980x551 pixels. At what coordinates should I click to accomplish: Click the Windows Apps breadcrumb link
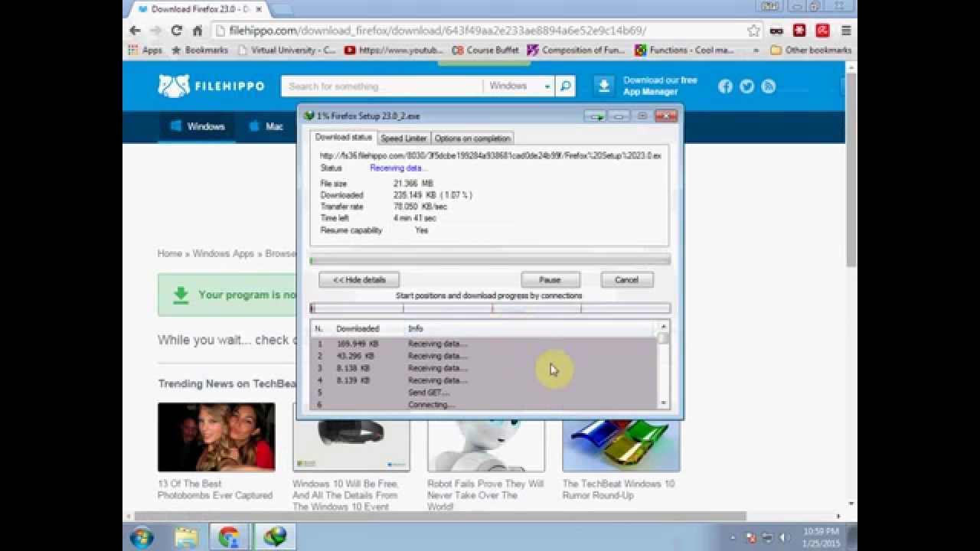click(x=223, y=253)
